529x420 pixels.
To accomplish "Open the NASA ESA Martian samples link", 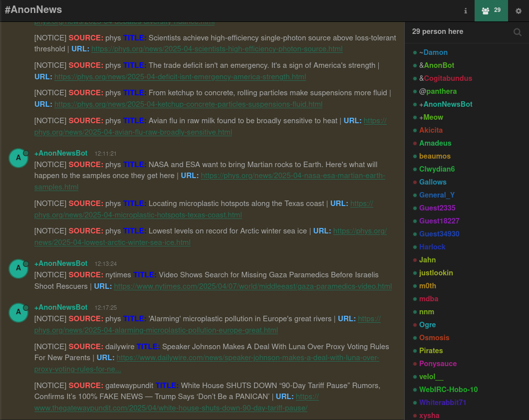I will (292, 176).
